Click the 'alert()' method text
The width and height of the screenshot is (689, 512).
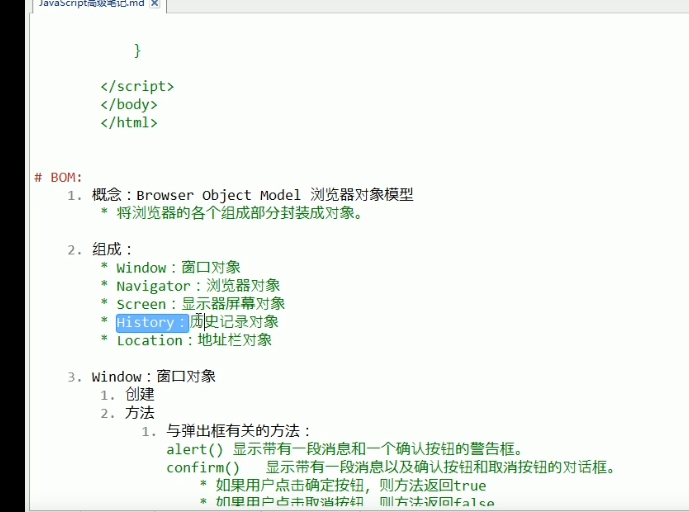[x=195, y=450]
